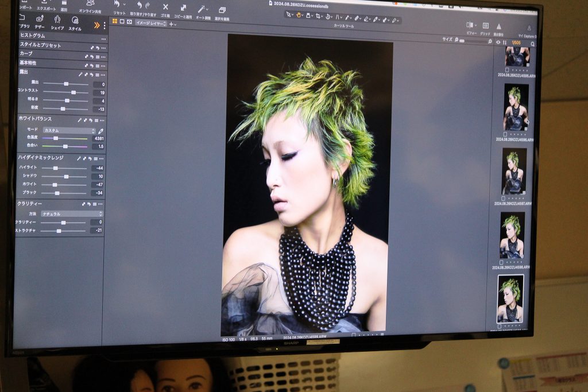588x392 pixels.
Task: Reset the Exposure (露出) panel adjustments icon
Action: [91, 75]
